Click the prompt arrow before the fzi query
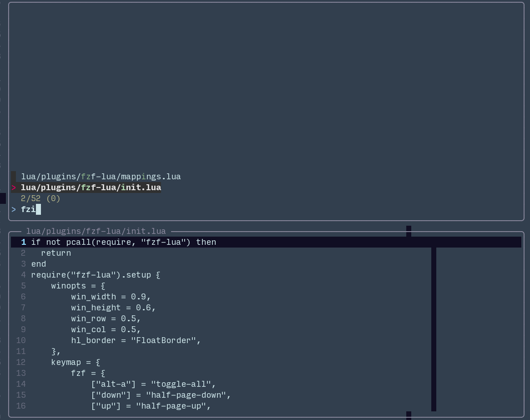 [x=14, y=209]
